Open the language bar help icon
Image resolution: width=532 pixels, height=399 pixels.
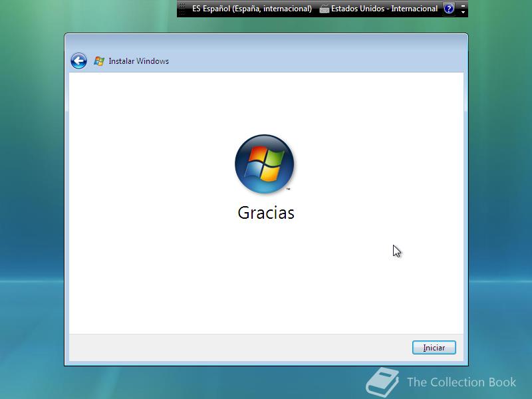(x=449, y=9)
